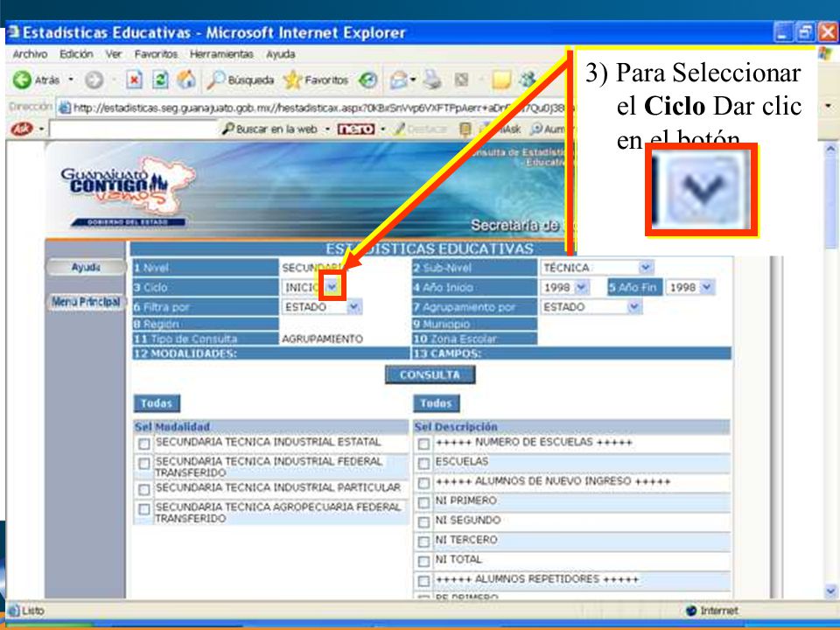Open the Archivo menu
This screenshot has height=630, width=840.
(x=30, y=54)
